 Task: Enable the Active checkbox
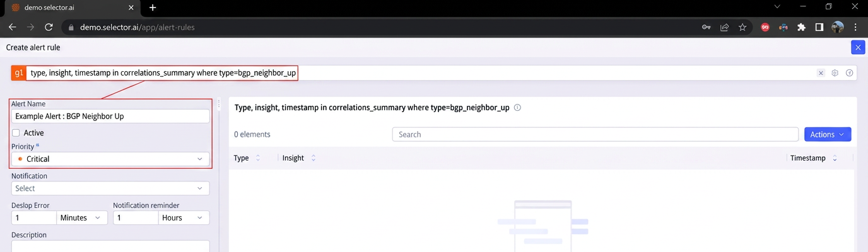16,133
